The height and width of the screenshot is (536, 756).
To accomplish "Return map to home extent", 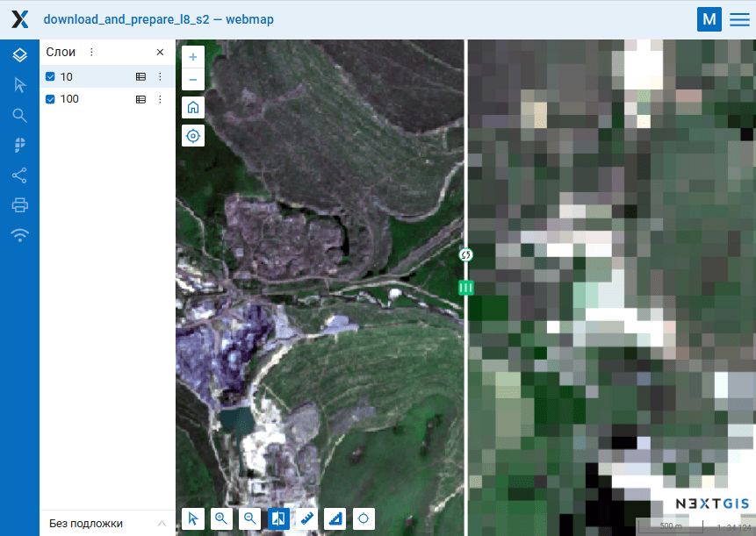I will pos(193,108).
